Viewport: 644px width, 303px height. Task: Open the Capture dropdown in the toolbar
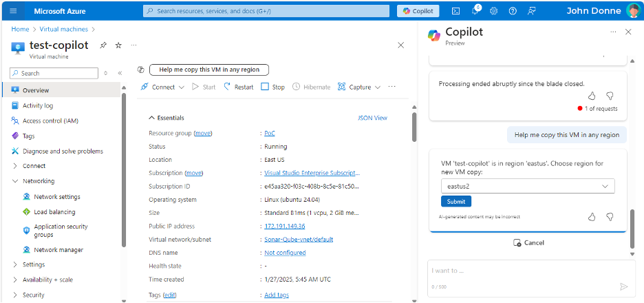pyautogui.click(x=359, y=87)
